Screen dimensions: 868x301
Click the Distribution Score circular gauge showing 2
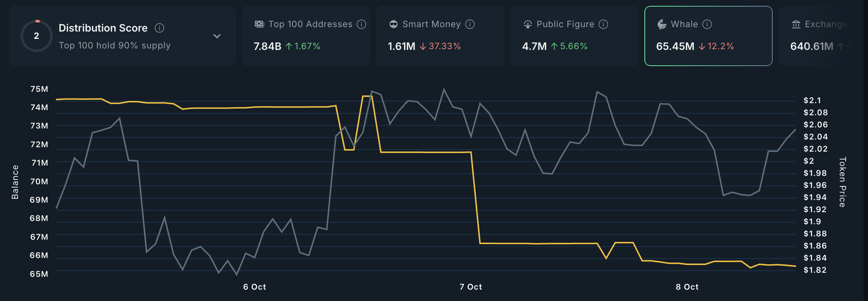click(36, 36)
